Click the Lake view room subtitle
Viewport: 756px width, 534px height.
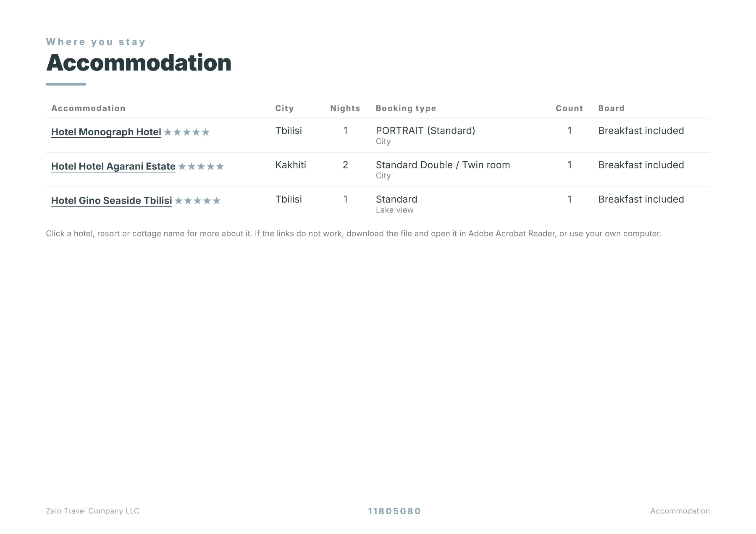[x=394, y=210]
